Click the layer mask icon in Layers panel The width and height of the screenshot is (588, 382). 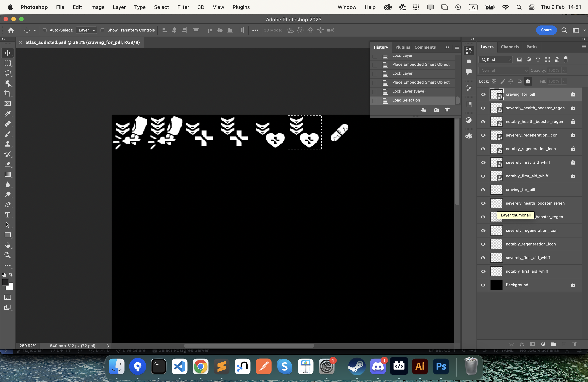533,344
